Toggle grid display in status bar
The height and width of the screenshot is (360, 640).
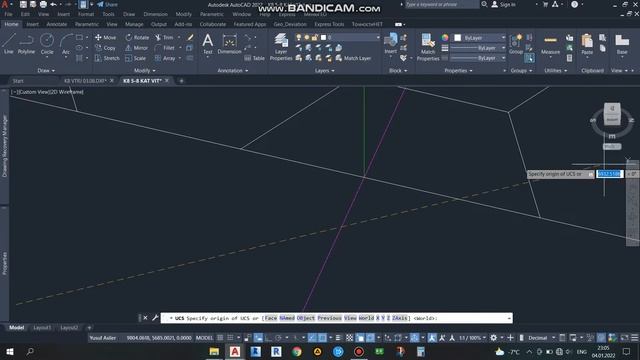(220, 338)
